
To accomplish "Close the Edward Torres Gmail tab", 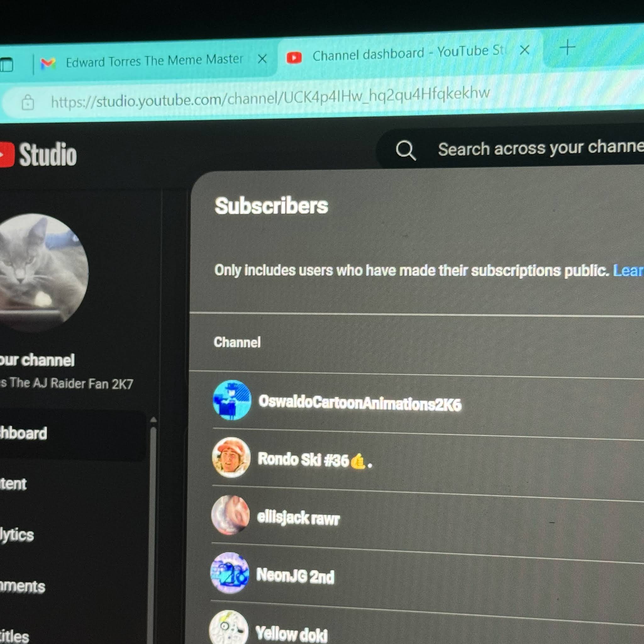I will (x=262, y=59).
